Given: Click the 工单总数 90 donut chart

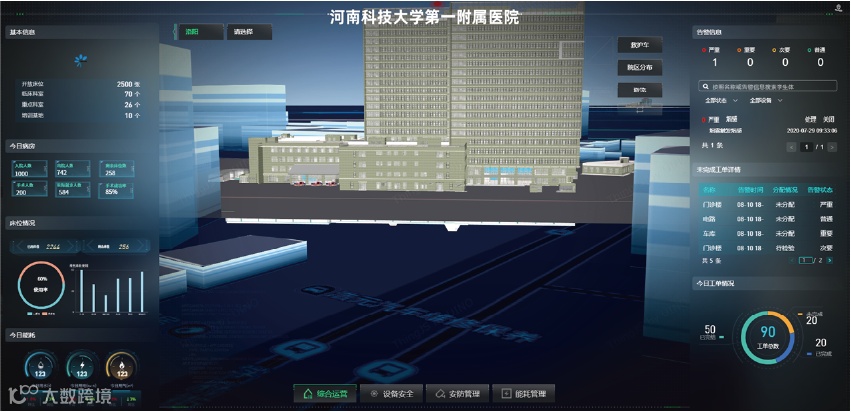Looking at the screenshot, I should (x=767, y=337).
